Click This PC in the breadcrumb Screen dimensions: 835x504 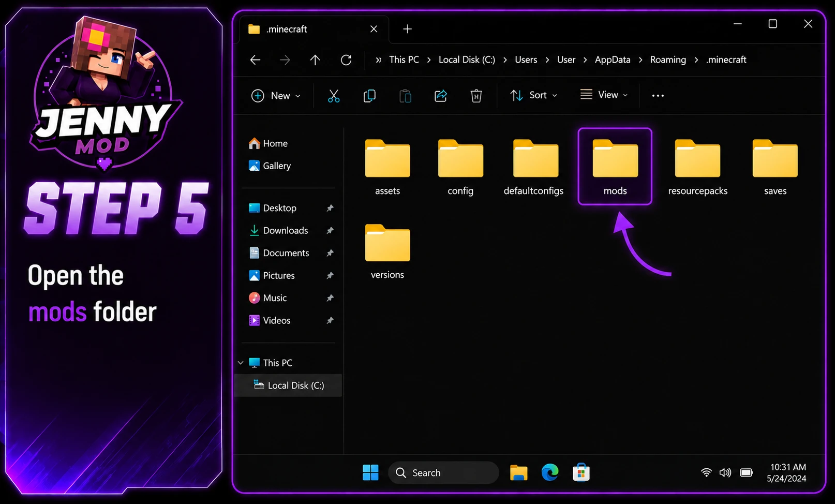[x=404, y=60]
